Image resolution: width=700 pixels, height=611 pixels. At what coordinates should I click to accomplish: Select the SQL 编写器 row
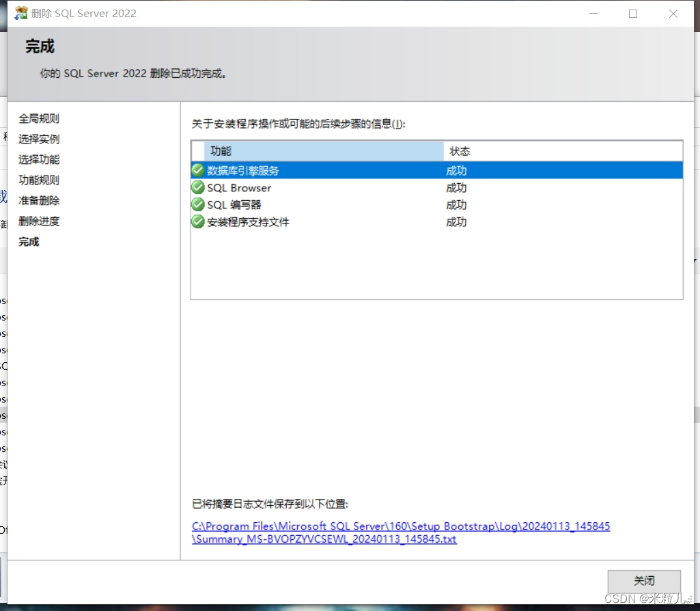[x=436, y=204]
